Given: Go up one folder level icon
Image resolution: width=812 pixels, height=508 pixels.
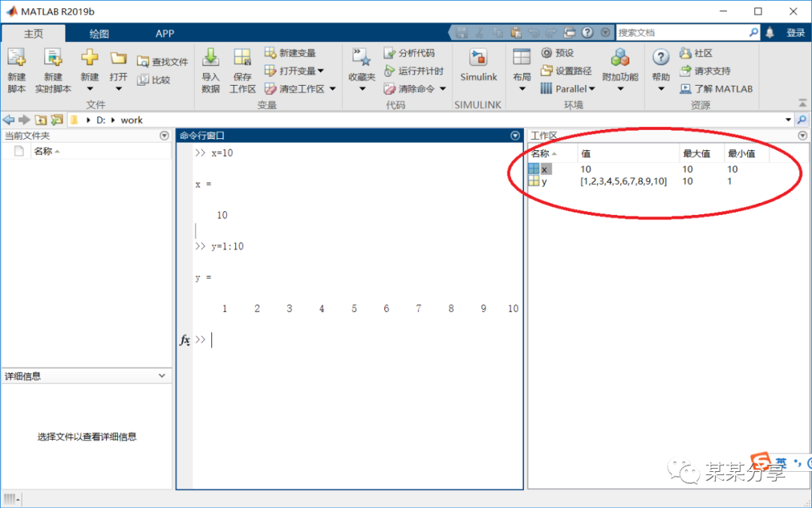Looking at the screenshot, I should pyautogui.click(x=41, y=120).
